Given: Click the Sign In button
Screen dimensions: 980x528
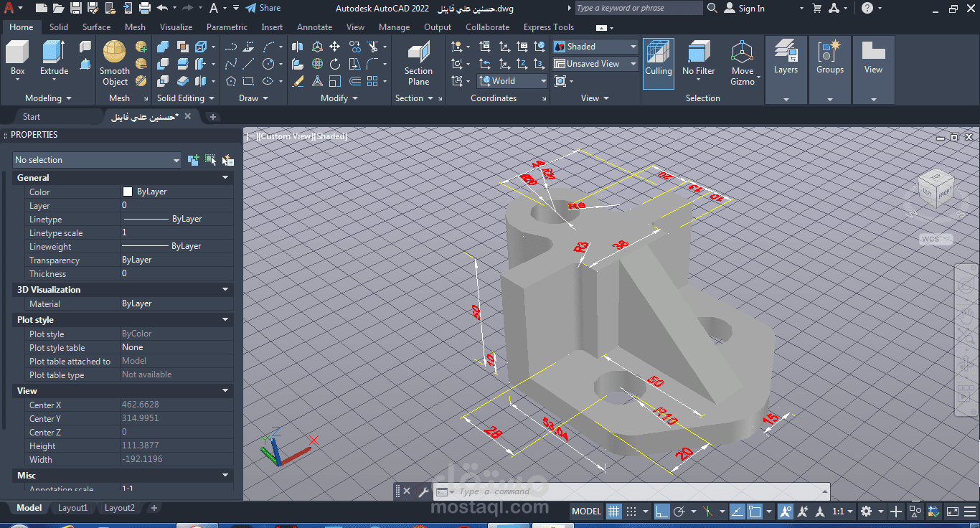Looking at the screenshot, I should coord(744,8).
